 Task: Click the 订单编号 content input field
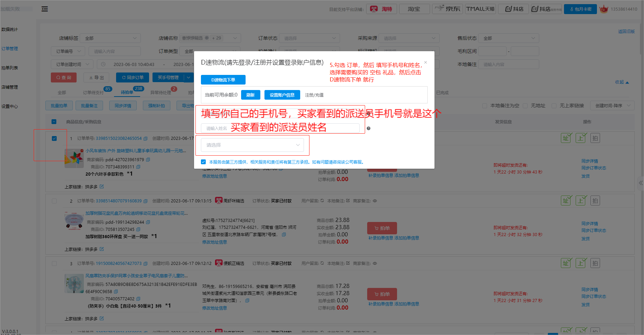[x=115, y=51]
